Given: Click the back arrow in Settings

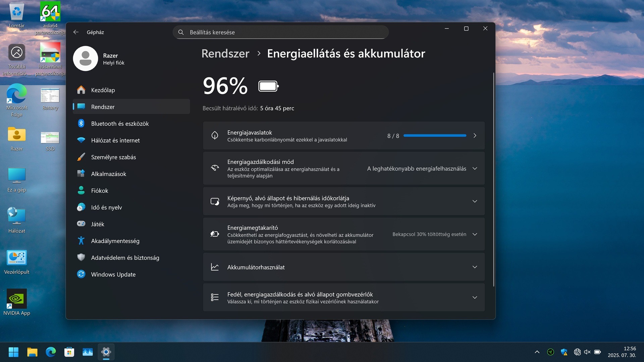Looking at the screenshot, I should pos(76,32).
